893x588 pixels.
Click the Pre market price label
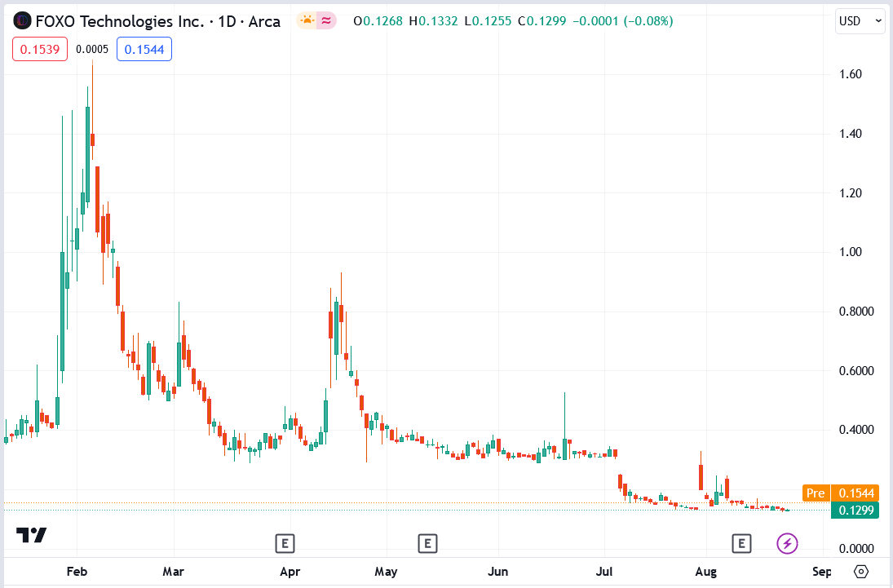tap(816, 493)
